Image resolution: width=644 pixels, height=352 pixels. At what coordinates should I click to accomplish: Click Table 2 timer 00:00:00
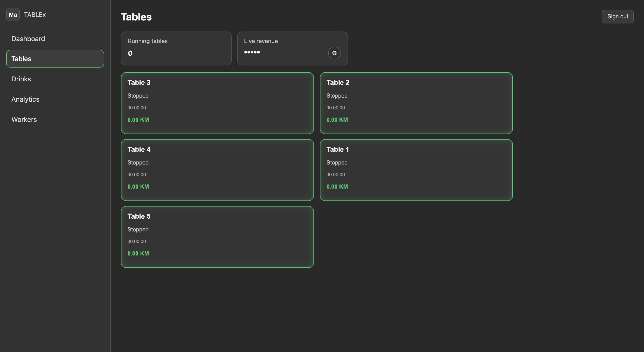click(x=335, y=108)
